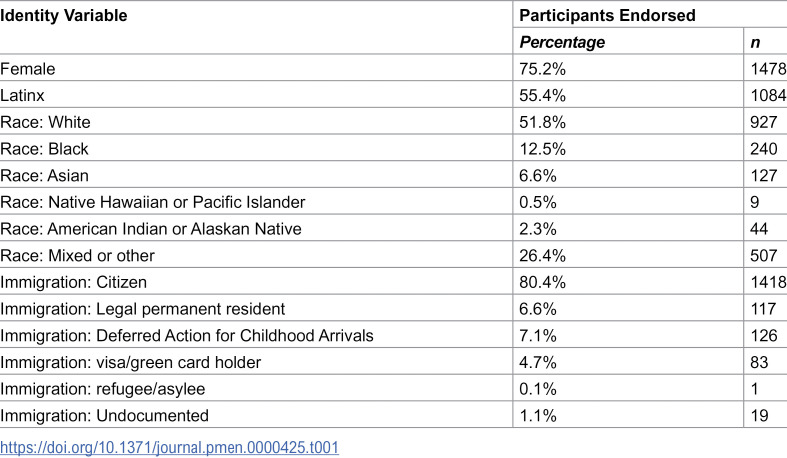The image size is (787, 458).
Task: Click the italic n column subheader
Action: tap(755, 43)
